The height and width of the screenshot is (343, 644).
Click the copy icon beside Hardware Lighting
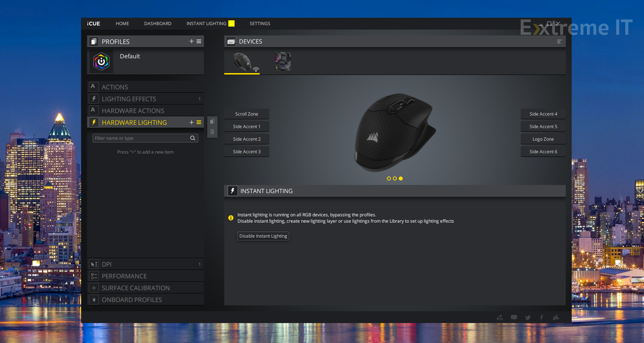pyautogui.click(x=212, y=121)
